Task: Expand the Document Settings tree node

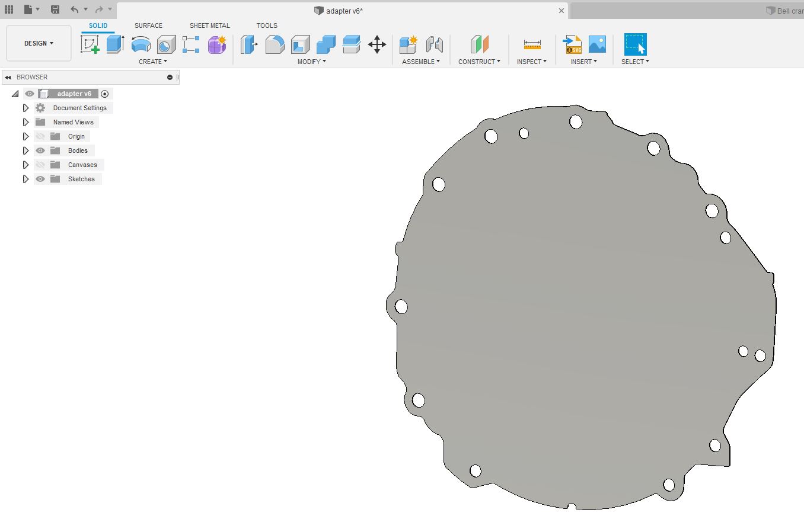Action: [x=25, y=108]
